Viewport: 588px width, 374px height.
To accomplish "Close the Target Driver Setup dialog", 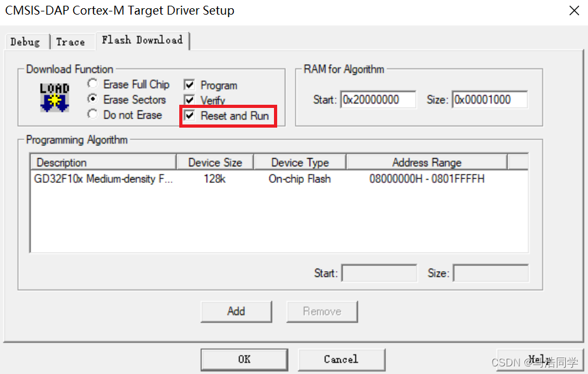I will click(574, 11).
